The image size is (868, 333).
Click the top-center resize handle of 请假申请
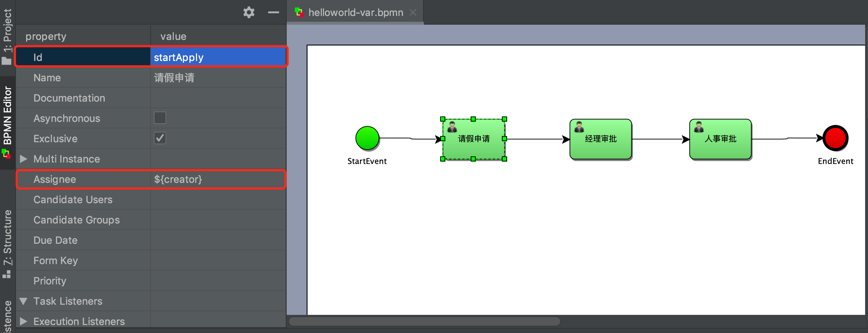pos(473,119)
